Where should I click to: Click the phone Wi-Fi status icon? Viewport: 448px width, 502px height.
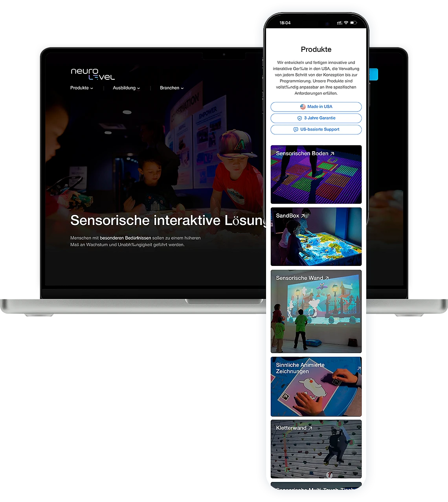[x=346, y=23]
